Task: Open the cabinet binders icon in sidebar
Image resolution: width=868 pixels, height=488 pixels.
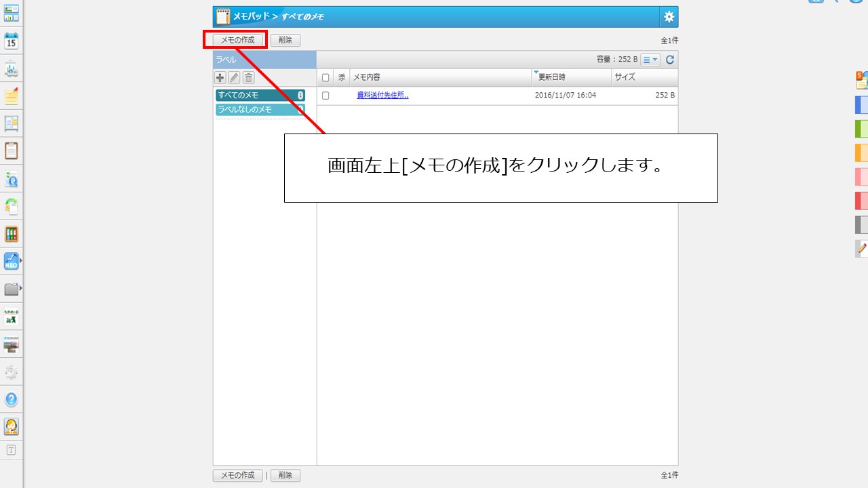Action: (x=12, y=234)
